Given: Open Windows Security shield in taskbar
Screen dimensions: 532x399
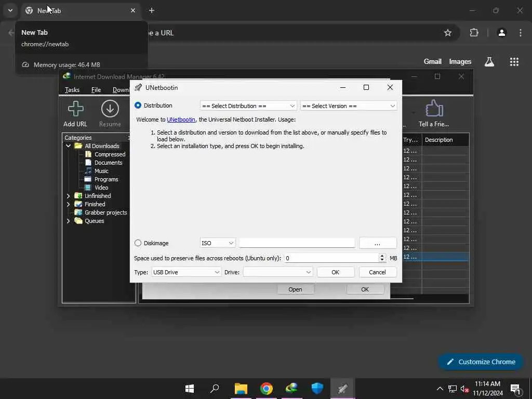Looking at the screenshot, I should tap(317, 389).
